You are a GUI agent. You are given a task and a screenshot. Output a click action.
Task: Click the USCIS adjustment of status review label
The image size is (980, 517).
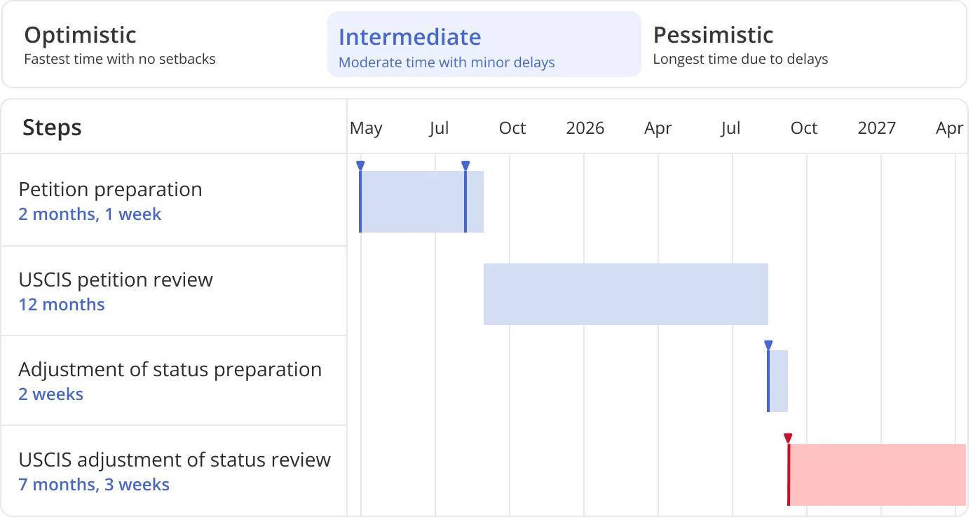click(x=175, y=460)
